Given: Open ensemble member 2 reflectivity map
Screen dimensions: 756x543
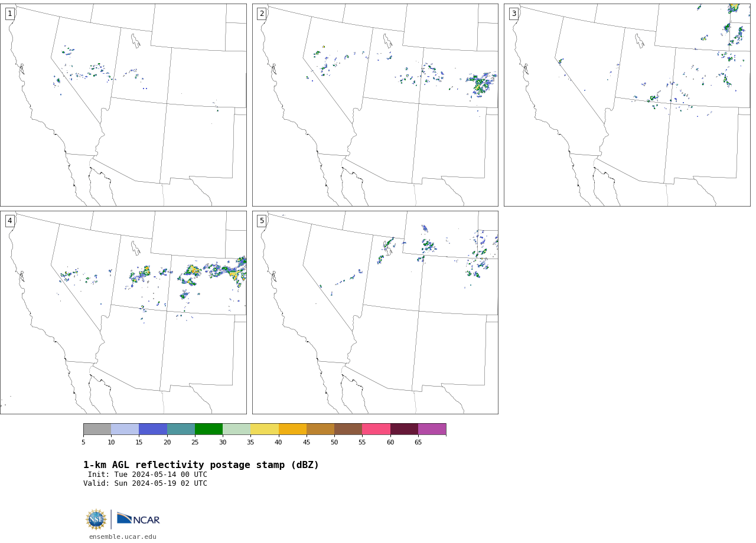Looking at the screenshot, I should coord(375,105).
